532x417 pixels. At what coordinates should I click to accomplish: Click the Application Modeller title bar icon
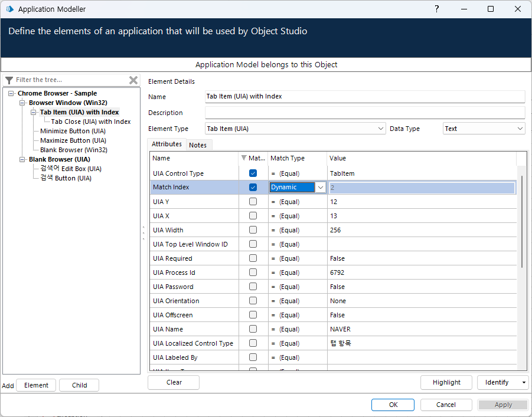coord(9,9)
